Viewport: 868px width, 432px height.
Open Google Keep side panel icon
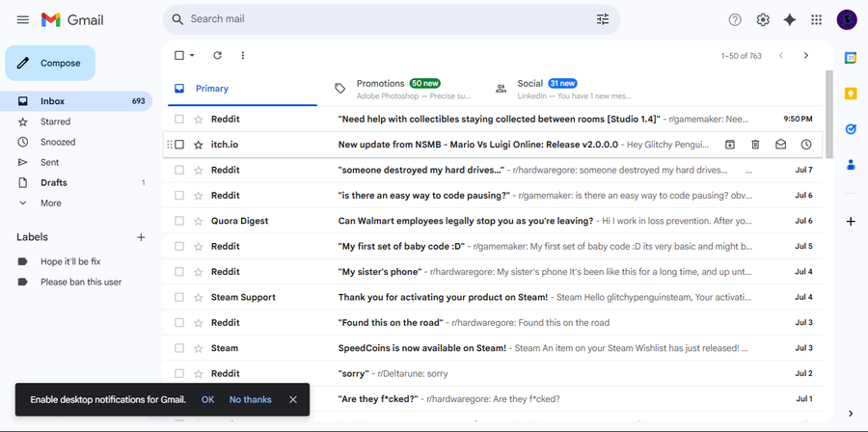click(x=851, y=94)
